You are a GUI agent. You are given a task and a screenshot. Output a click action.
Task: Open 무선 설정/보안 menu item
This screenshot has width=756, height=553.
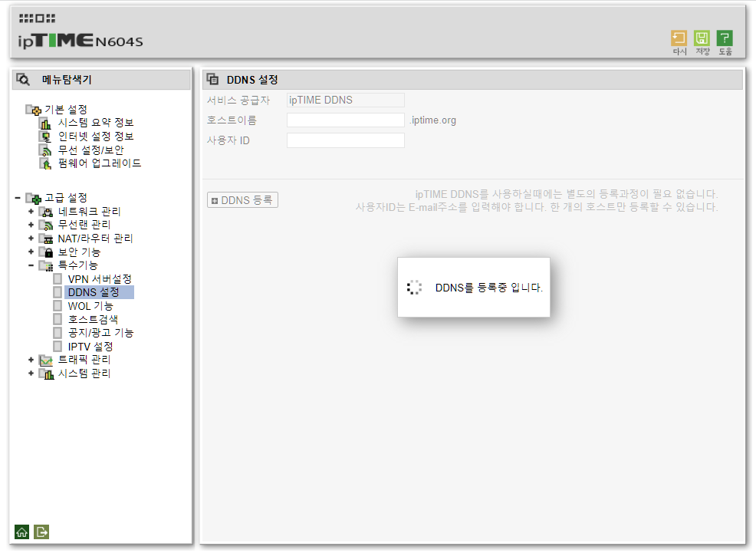[x=90, y=150]
